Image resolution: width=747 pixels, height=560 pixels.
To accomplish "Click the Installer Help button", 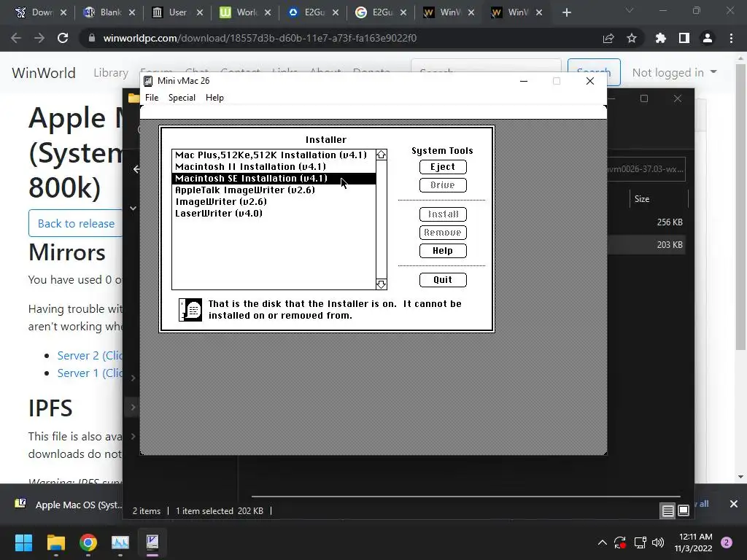I will pos(443,251).
